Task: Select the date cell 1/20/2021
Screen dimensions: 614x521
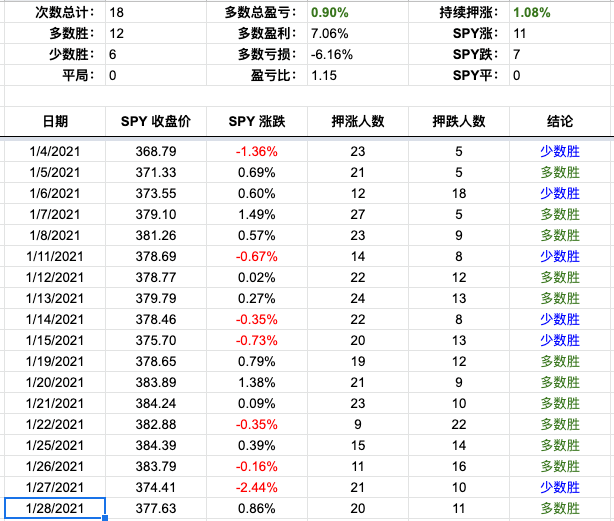Action: [x=55, y=382]
